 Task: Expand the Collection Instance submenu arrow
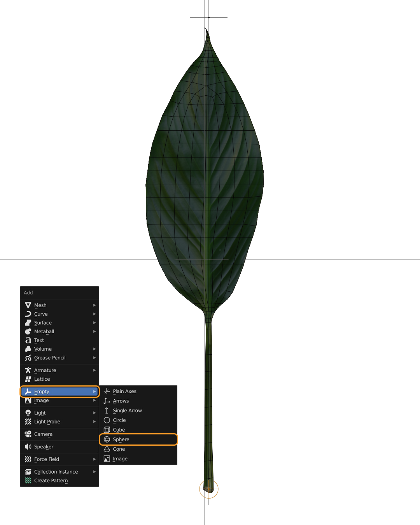[x=94, y=472]
